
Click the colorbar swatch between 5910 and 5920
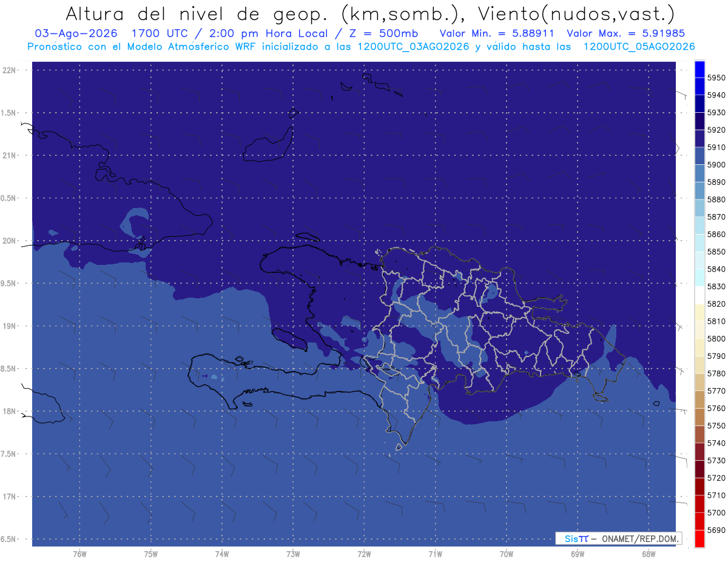coord(699,139)
